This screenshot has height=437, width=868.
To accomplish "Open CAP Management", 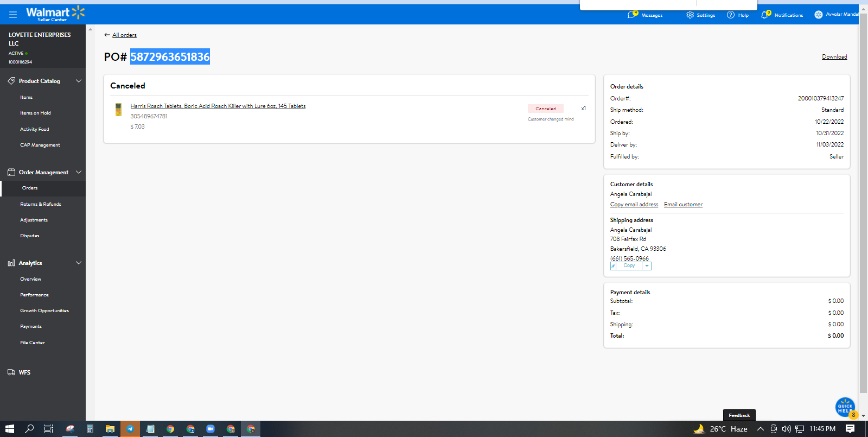I will coord(40,145).
